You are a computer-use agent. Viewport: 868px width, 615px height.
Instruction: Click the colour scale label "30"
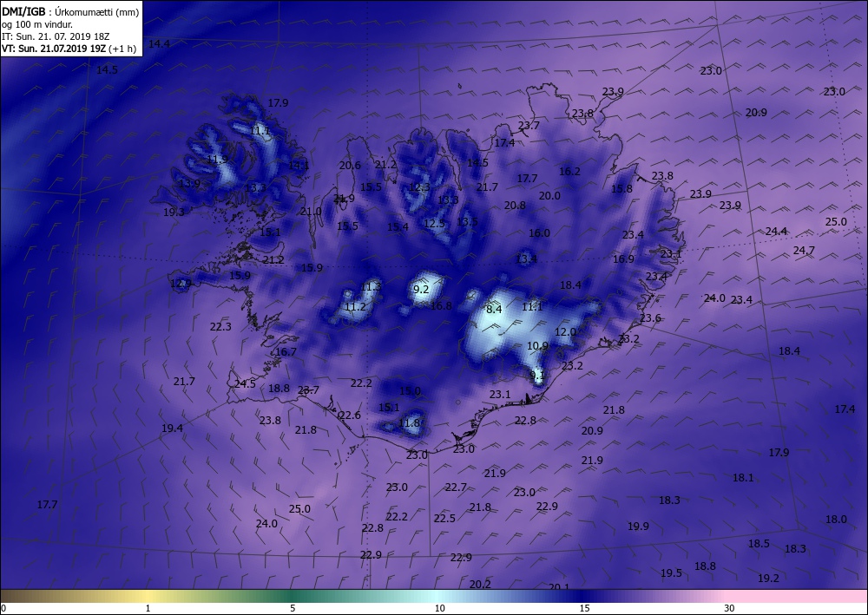click(729, 608)
